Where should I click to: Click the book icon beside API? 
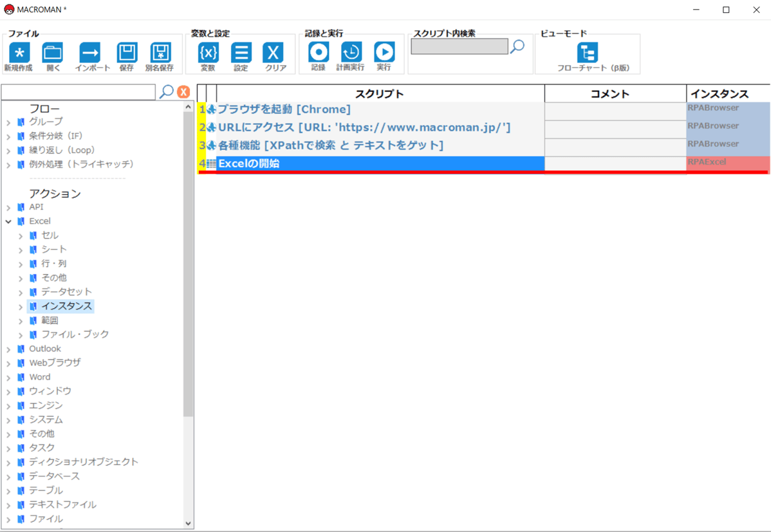pos(21,207)
